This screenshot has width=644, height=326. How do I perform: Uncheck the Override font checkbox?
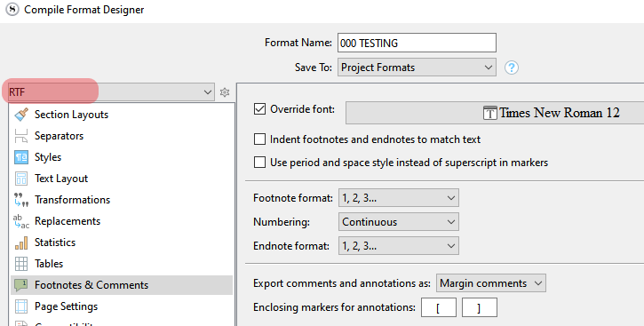click(259, 109)
